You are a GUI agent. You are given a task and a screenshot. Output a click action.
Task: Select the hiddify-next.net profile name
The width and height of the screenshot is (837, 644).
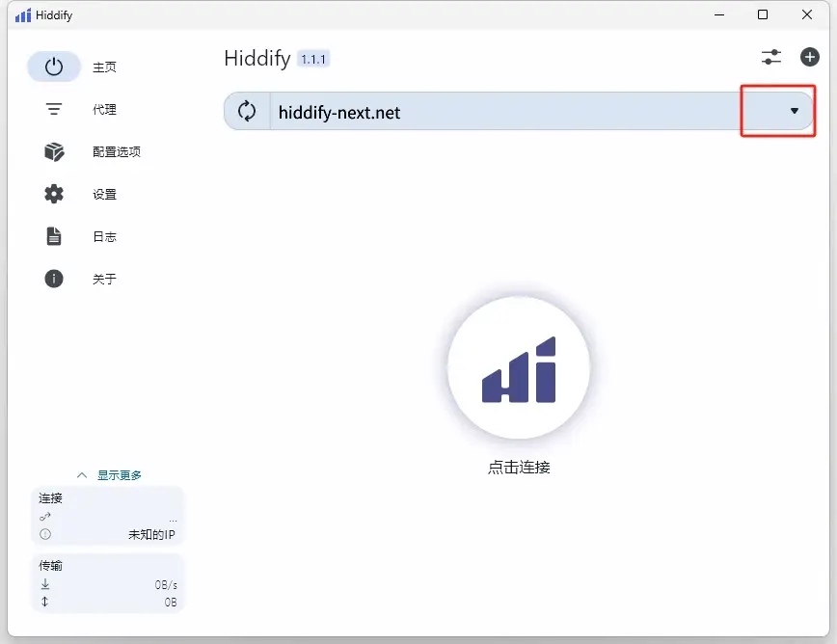click(x=339, y=113)
